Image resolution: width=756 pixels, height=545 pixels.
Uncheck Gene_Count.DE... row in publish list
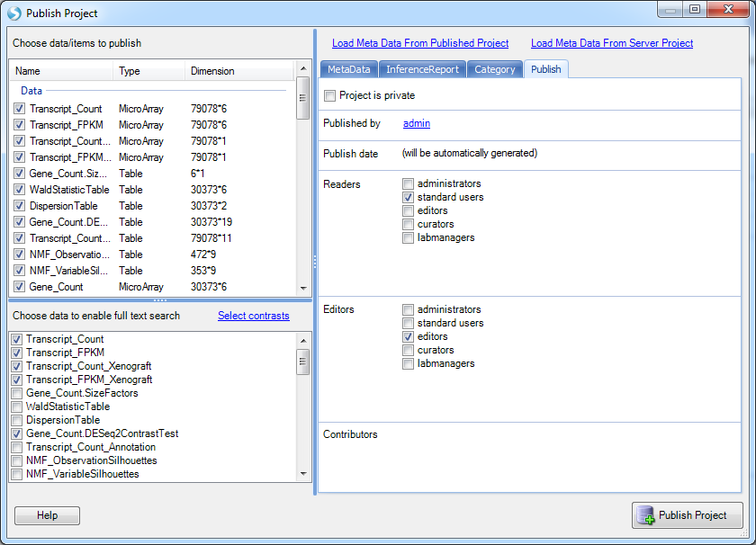19,222
